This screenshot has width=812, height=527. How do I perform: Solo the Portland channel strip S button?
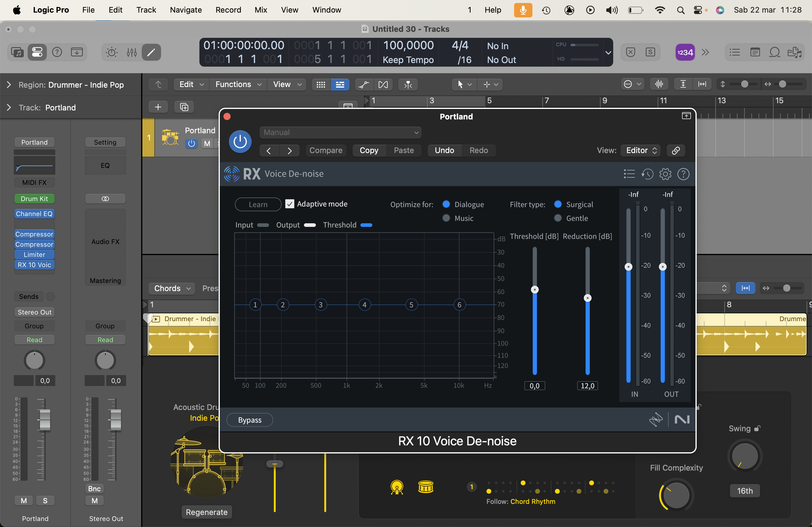coord(45,500)
